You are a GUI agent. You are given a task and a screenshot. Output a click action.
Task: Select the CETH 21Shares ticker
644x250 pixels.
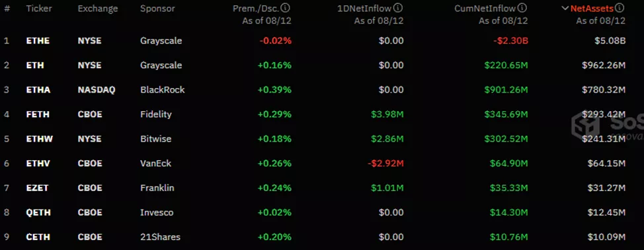tap(38, 237)
